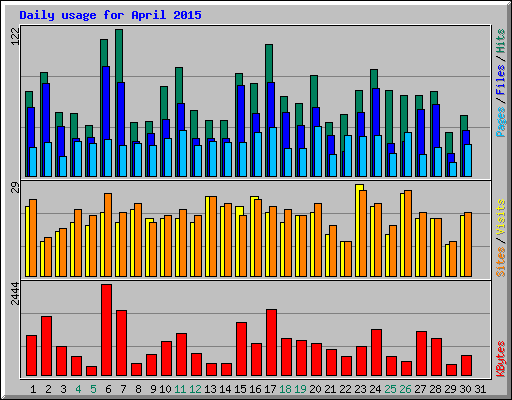Click the red KBytes bar for day 17

(x=271, y=342)
